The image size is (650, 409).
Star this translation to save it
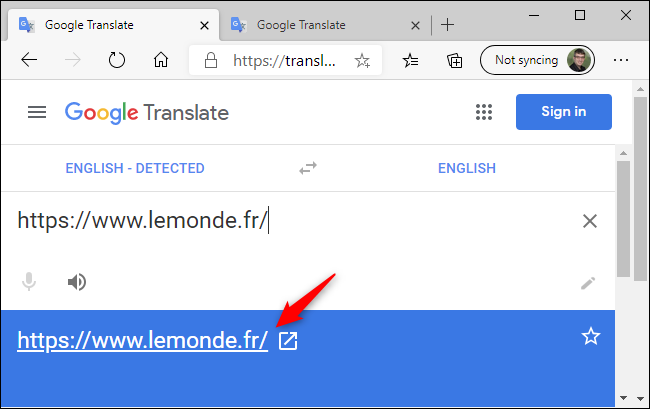point(591,337)
